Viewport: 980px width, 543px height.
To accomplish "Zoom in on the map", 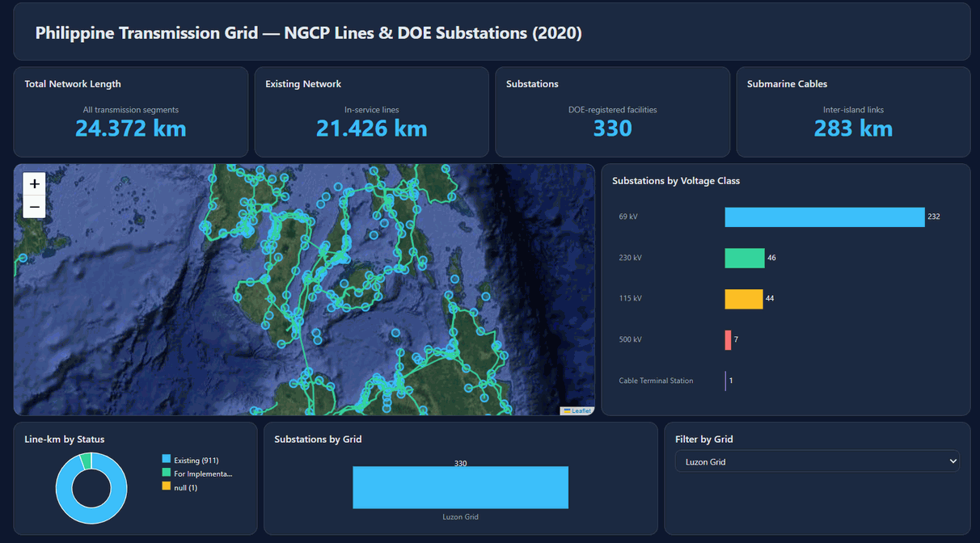I will click(x=35, y=184).
